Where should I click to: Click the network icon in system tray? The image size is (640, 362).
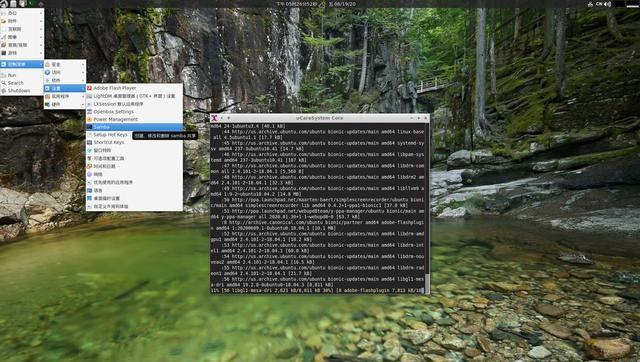coord(591,4)
